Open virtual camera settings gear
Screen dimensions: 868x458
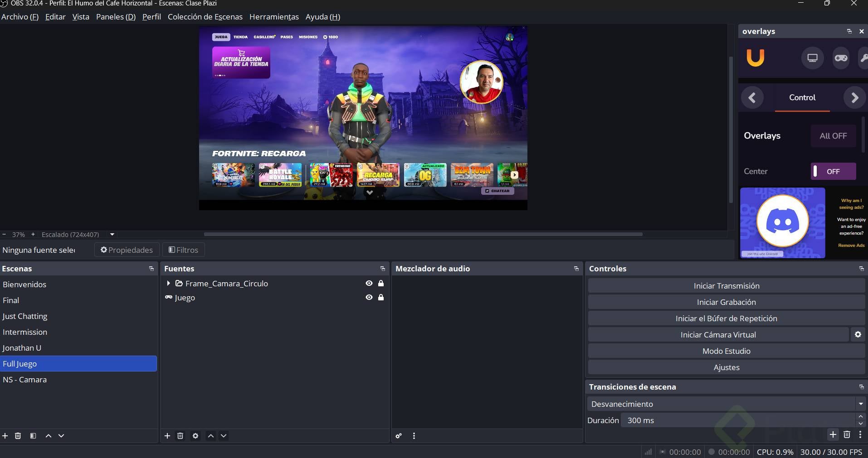coord(858,335)
